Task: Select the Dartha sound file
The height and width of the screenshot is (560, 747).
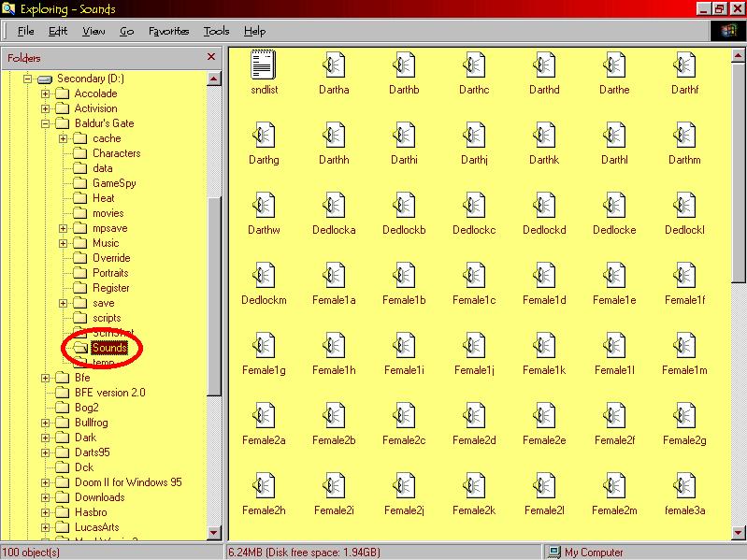Action: (x=334, y=66)
